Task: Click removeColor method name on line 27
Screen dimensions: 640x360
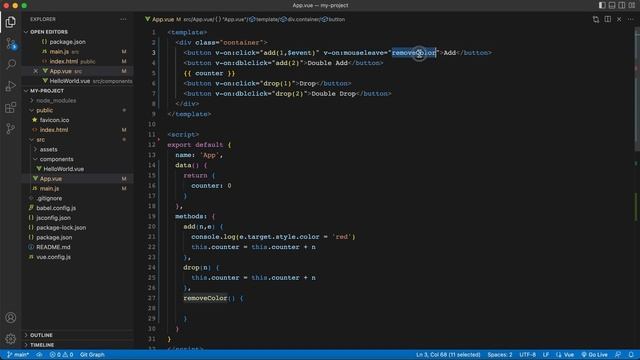Action: pos(205,298)
